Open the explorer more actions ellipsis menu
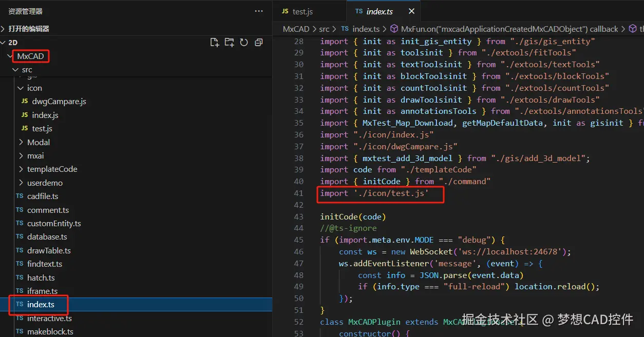Image resolution: width=644 pixels, height=337 pixels. 258,11
